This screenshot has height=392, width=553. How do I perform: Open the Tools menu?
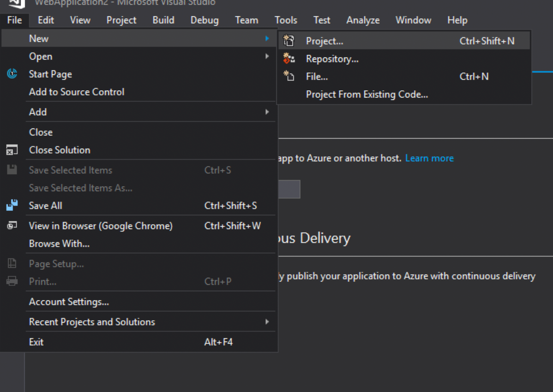[x=286, y=20]
